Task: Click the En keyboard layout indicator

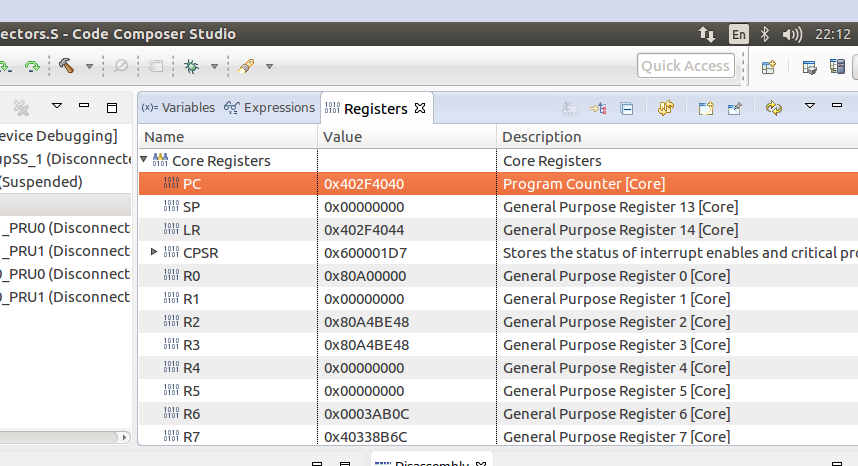Action: [x=739, y=34]
